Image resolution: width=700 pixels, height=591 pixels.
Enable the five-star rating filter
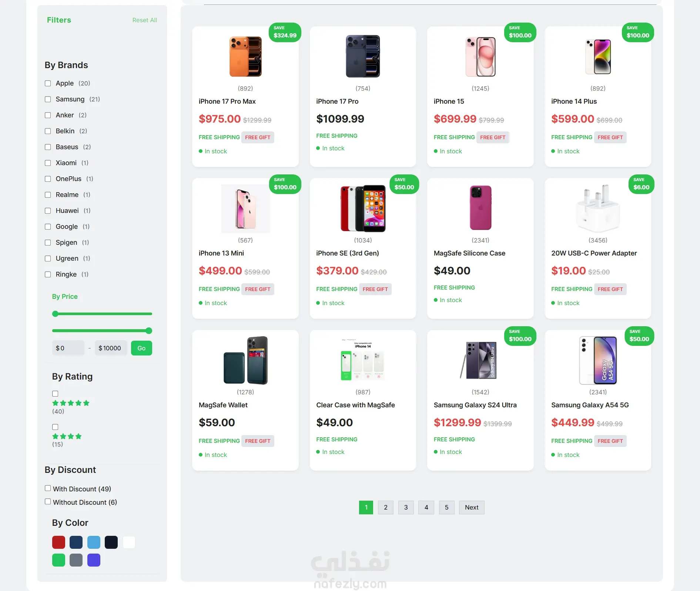(x=55, y=394)
